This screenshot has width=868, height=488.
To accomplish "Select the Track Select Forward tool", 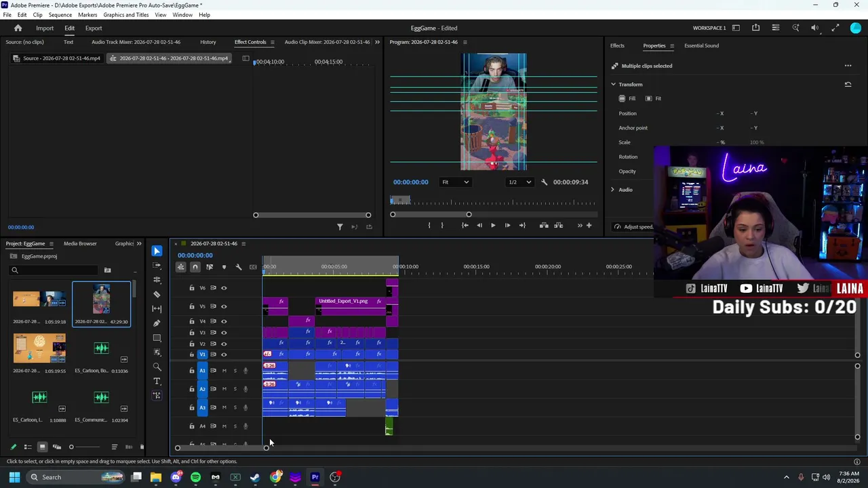I will 157,266.
